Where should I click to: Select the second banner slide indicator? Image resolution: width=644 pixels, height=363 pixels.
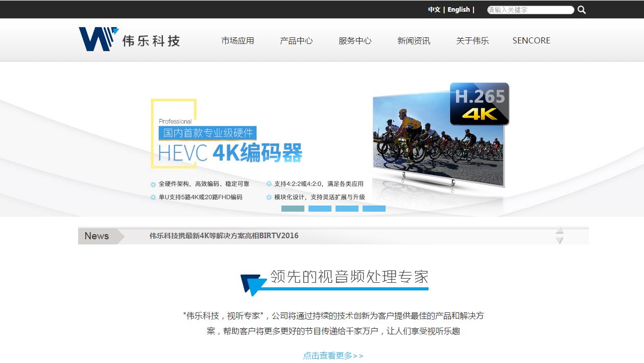coord(320,209)
